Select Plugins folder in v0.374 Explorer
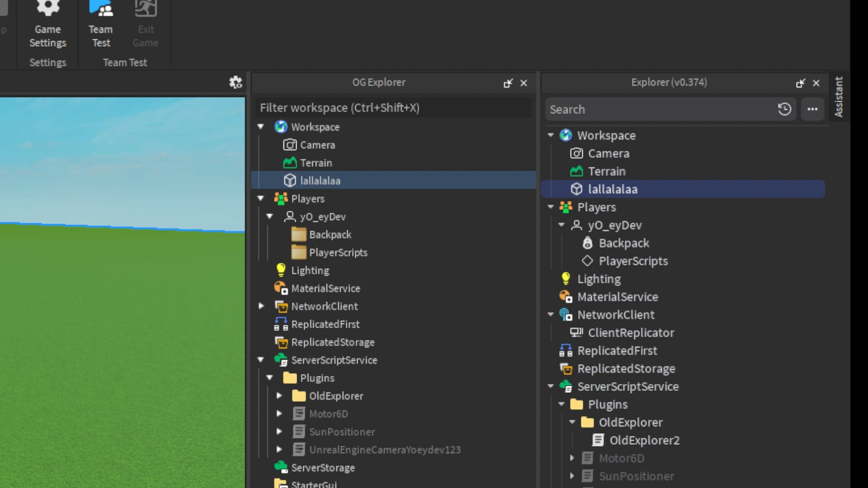The width and height of the screenshot is (868, 488). coord(683,404)
